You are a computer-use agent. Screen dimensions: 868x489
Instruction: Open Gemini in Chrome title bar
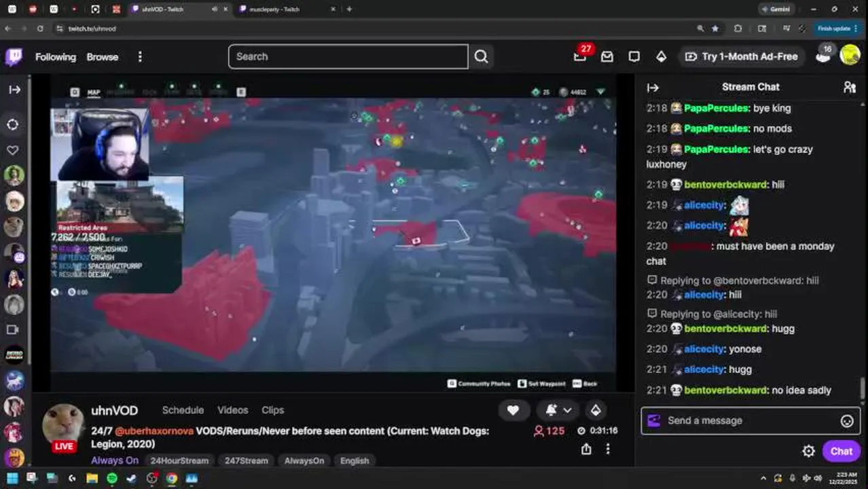(x=775, y=10)
